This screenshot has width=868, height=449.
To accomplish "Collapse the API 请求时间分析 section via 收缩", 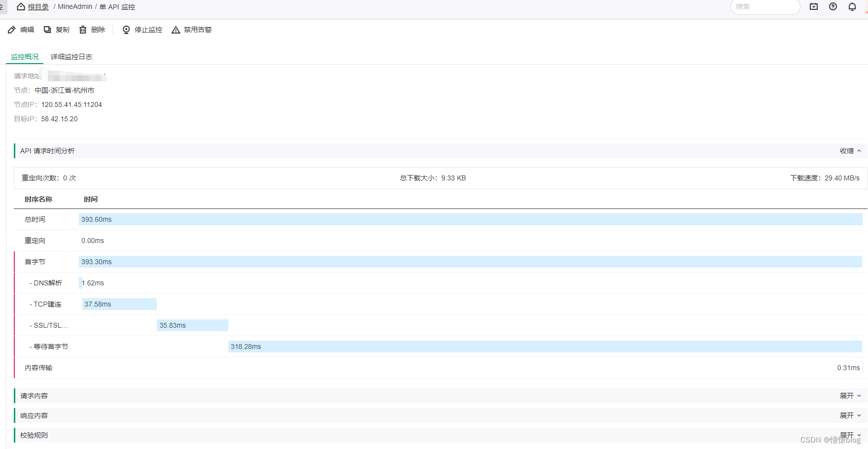I will pos(850,151).
